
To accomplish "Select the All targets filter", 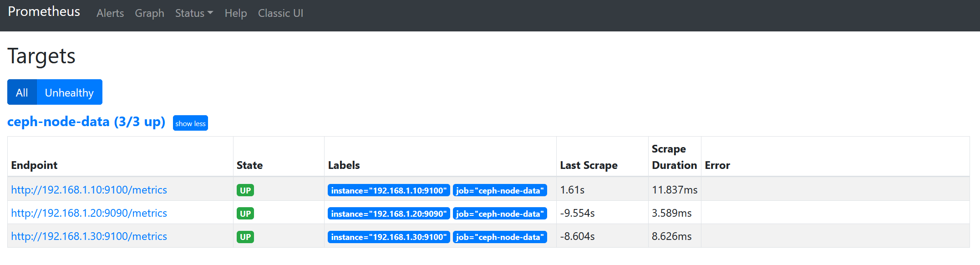I will coord(22,92).
